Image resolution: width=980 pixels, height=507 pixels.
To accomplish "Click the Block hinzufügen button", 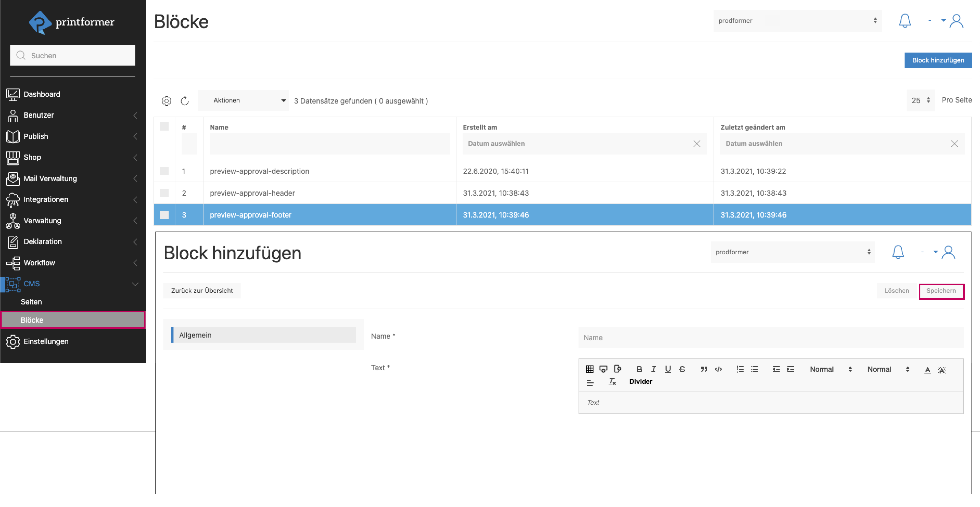I will pyautogui.click(x=938, y=60).
